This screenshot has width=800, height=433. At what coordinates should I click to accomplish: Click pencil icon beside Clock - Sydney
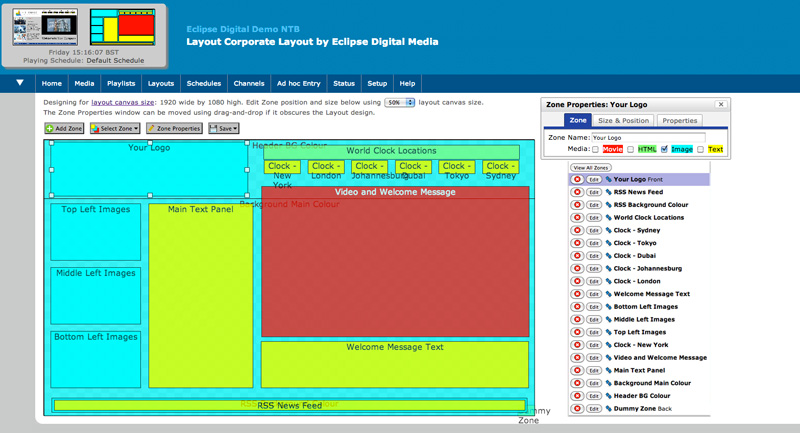[x=608, y=231]
